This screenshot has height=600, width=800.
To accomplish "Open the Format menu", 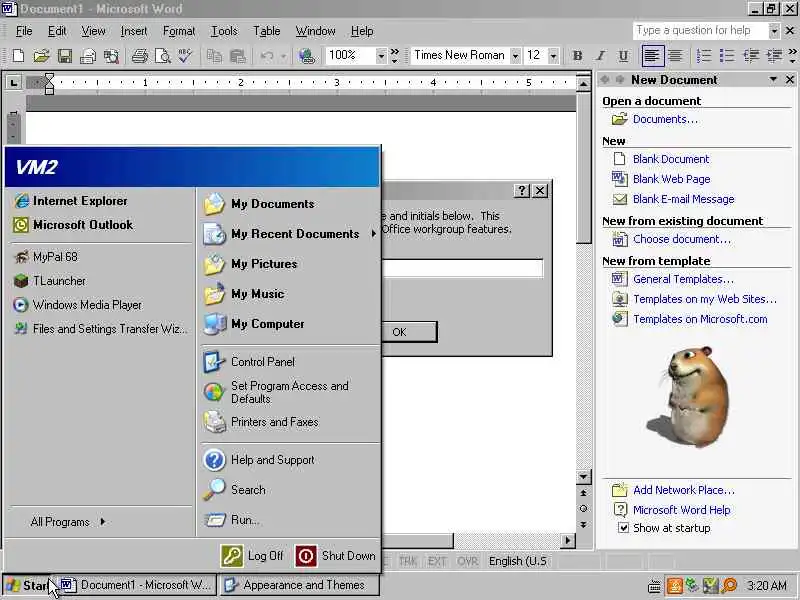I will tap(179, 31).
